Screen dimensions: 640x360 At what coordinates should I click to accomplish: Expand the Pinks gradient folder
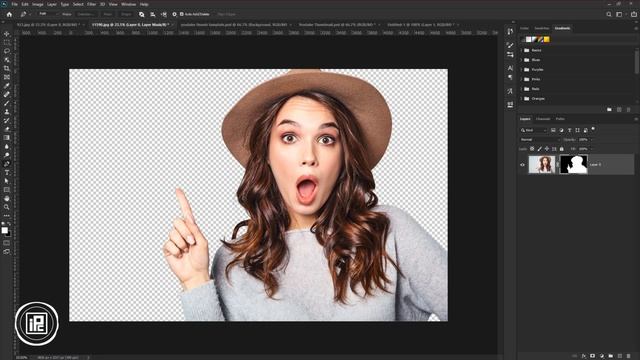point(522,79)
